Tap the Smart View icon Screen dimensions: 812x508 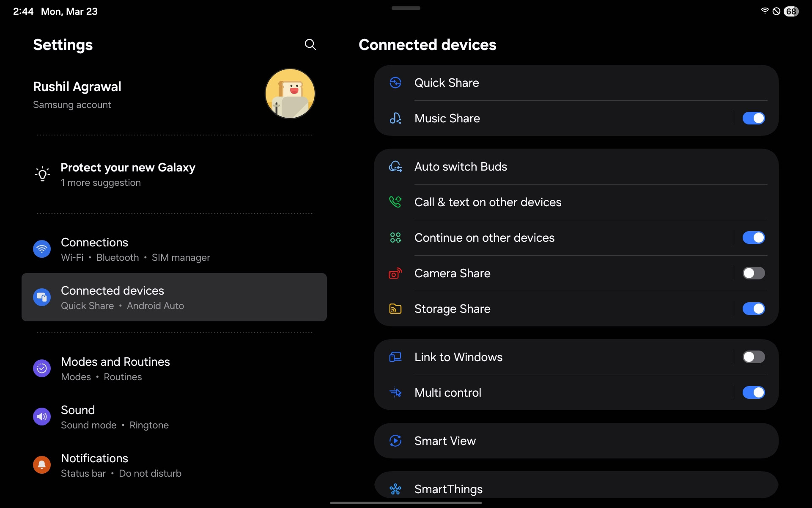395,441
